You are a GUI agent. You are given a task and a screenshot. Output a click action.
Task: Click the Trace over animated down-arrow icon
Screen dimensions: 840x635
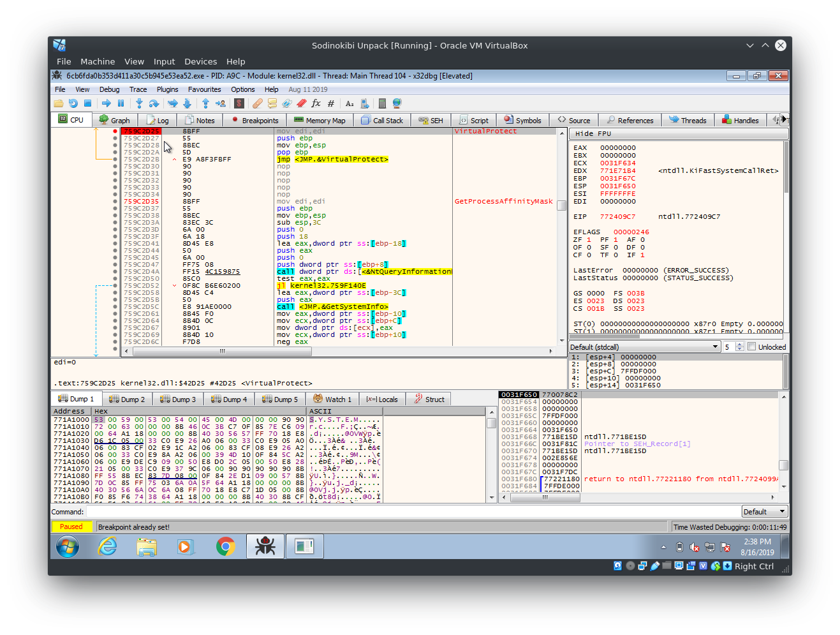pos(187,103)
